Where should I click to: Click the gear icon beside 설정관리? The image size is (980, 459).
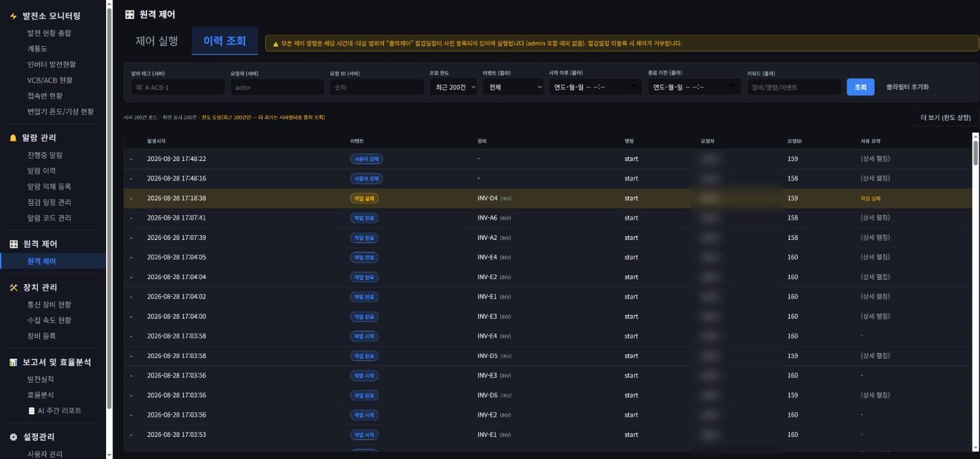(x=13, y=437)
